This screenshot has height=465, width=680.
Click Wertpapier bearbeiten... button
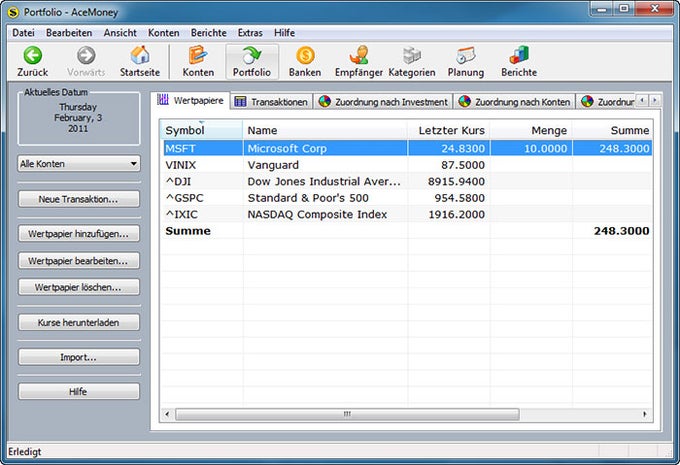(79, 261)
